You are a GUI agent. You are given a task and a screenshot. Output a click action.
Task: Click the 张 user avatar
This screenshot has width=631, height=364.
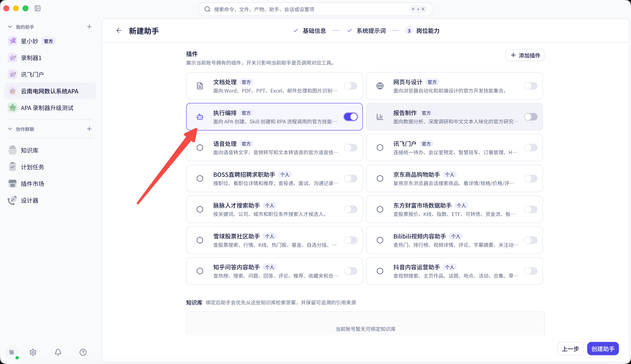(12, 352)
